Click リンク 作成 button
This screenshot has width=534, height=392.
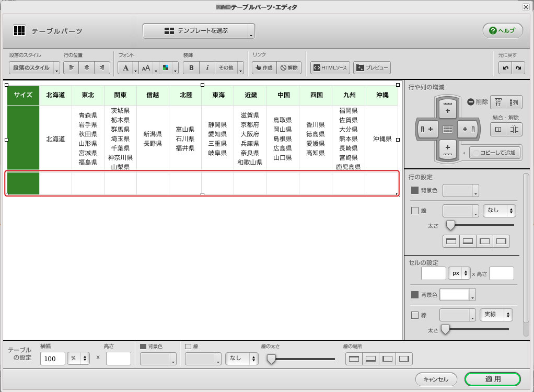click(x=264, y=68)
